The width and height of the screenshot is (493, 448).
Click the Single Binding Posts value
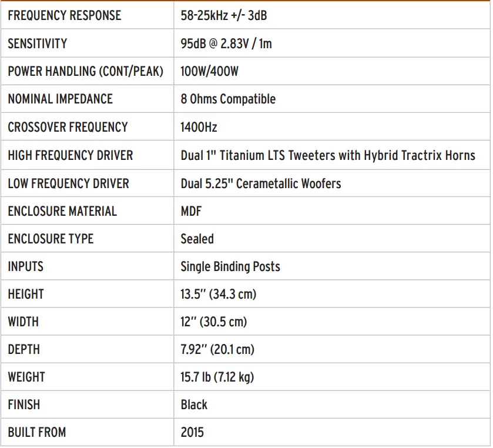(230, 266)
